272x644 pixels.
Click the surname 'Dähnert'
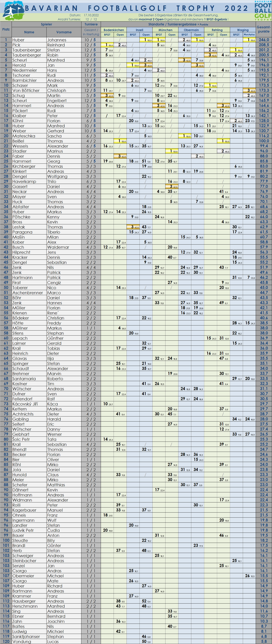point(21,490)
